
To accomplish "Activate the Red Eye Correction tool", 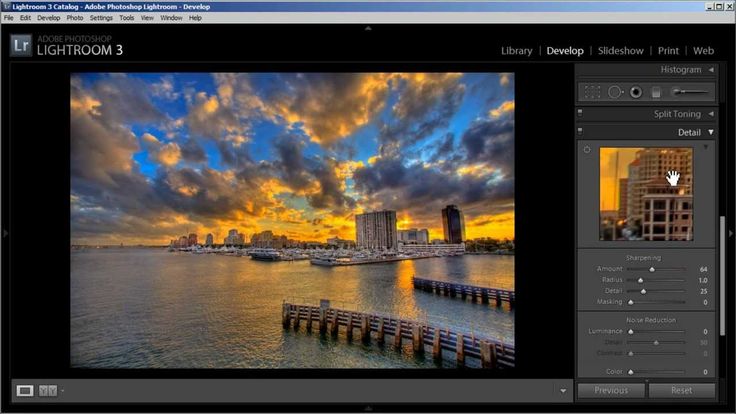I will (635, 92).
